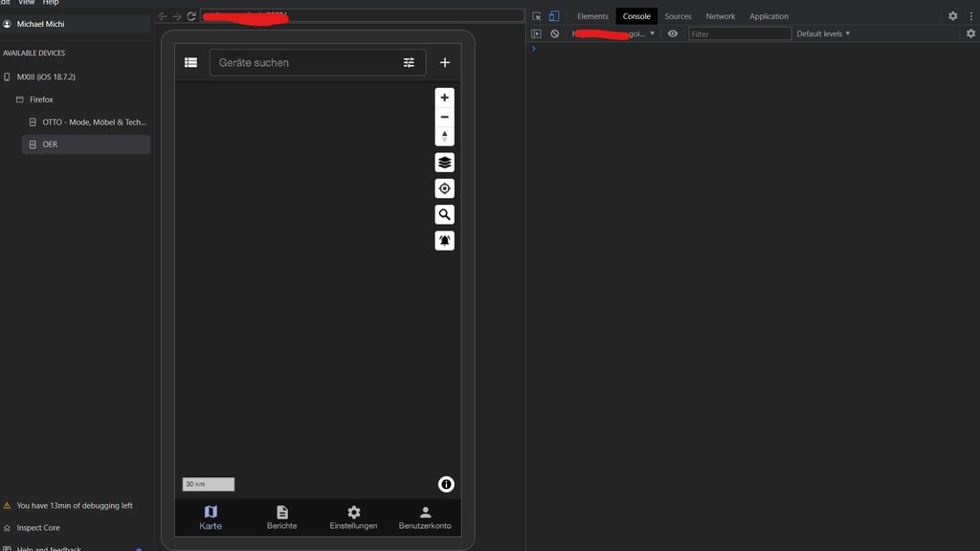Screen dimensions: 980x551
Task: Center map on current location
Action: click(444, 188)
